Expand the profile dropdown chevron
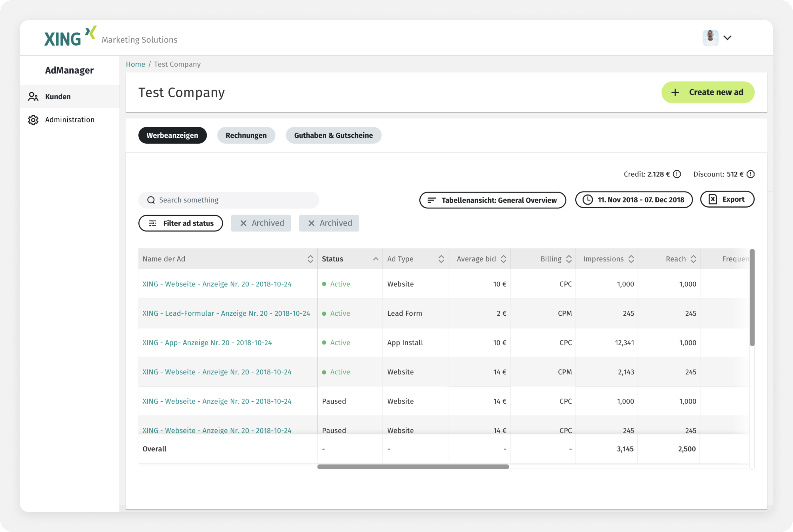 727,38
